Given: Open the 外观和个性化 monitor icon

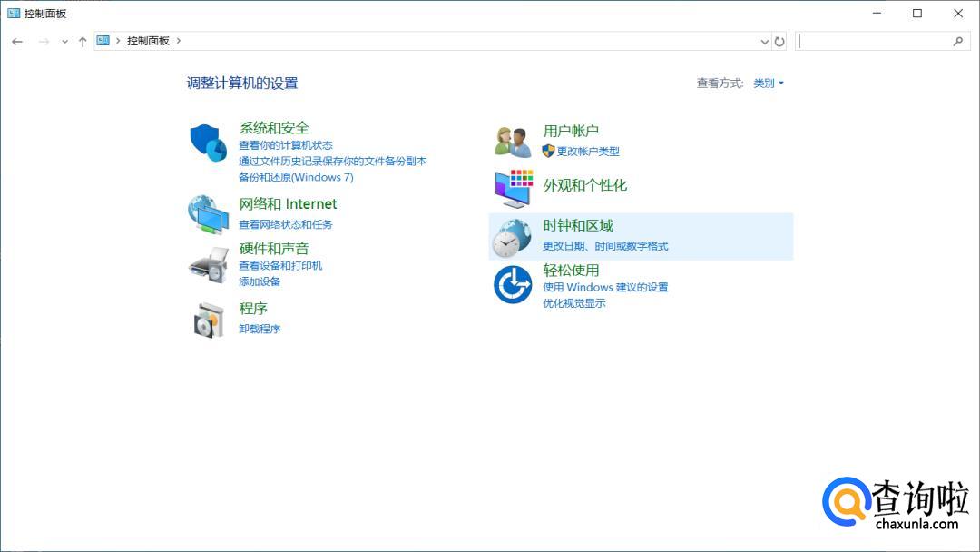Looking at the screenshot, I should [514, 188].
